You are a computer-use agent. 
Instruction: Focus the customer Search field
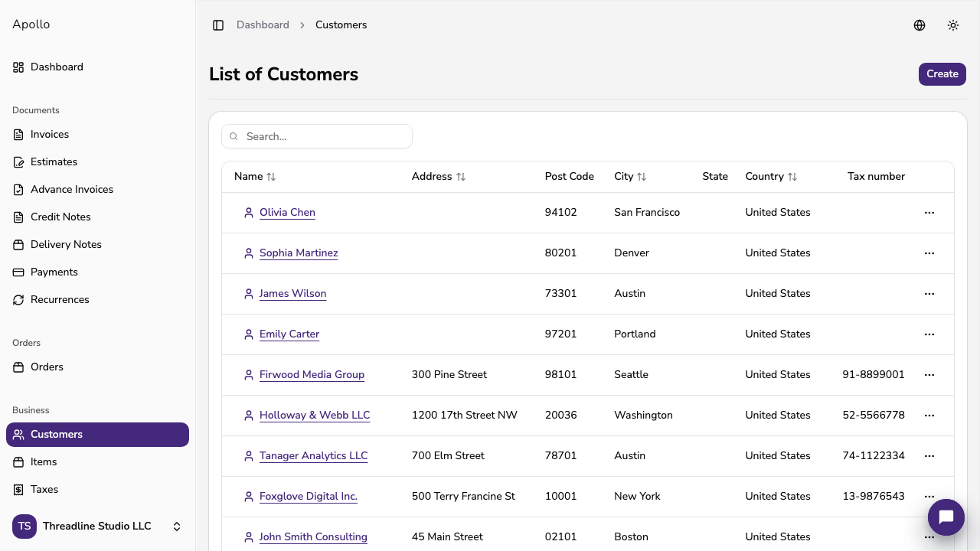pos(317,136)
